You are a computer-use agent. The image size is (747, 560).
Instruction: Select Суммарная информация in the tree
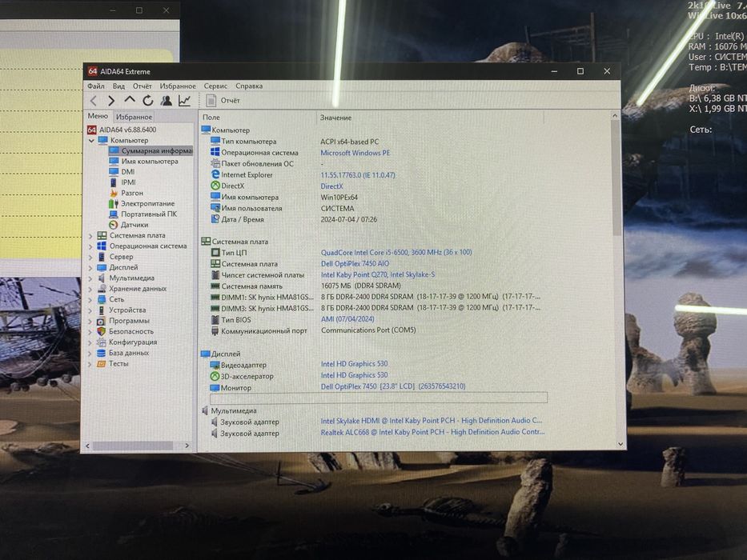click(x=151, y=150)
